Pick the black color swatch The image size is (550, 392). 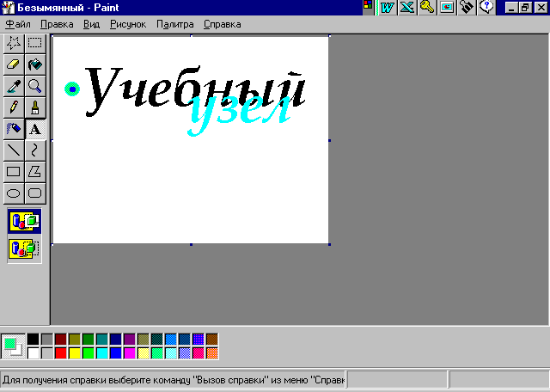[34, 340]
